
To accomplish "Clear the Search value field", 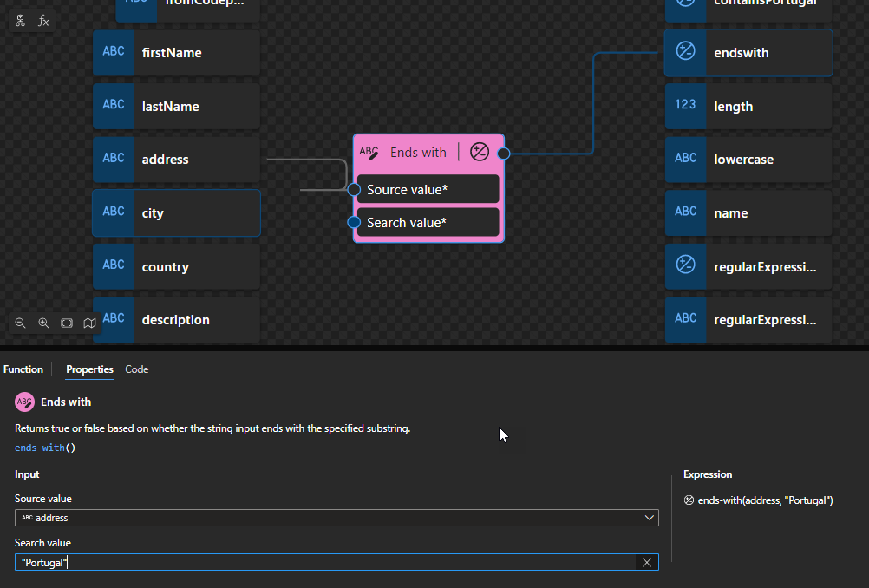I will pyautogui.click(x=647, y=562).
